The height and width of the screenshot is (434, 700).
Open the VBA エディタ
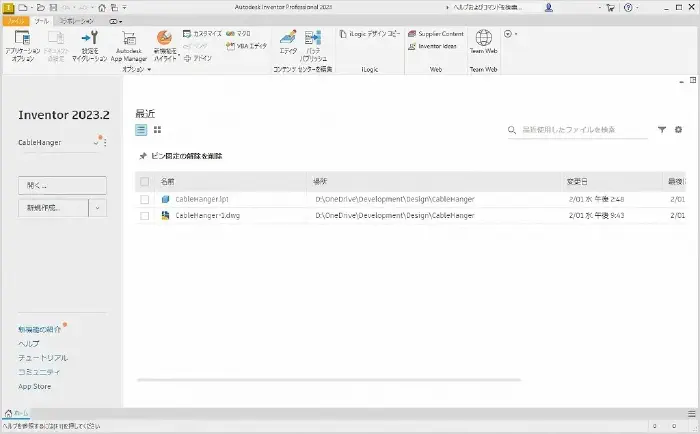pos(249,46)
